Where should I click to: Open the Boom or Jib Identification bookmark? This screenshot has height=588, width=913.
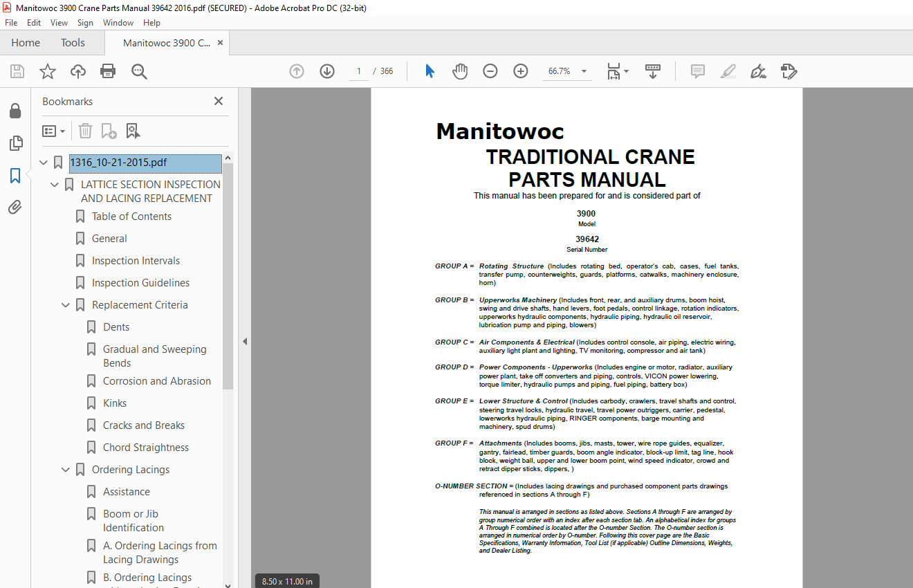click(x=133, y=521)
